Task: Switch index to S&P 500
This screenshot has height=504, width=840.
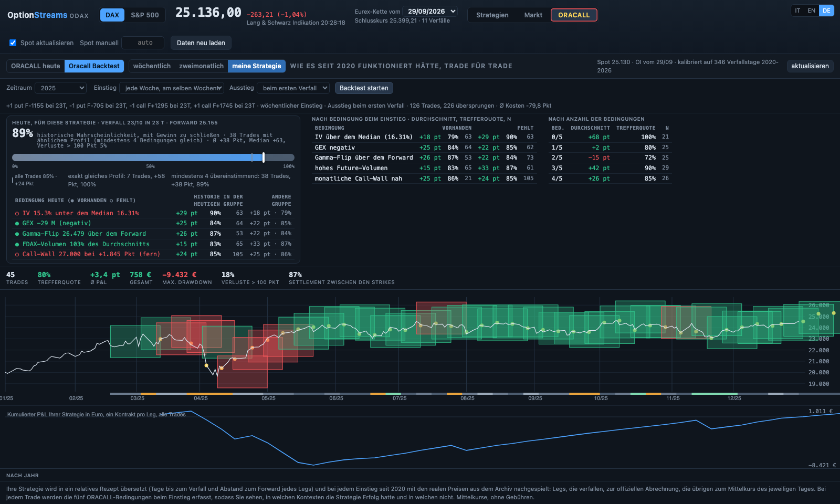Action: (145, 15)
